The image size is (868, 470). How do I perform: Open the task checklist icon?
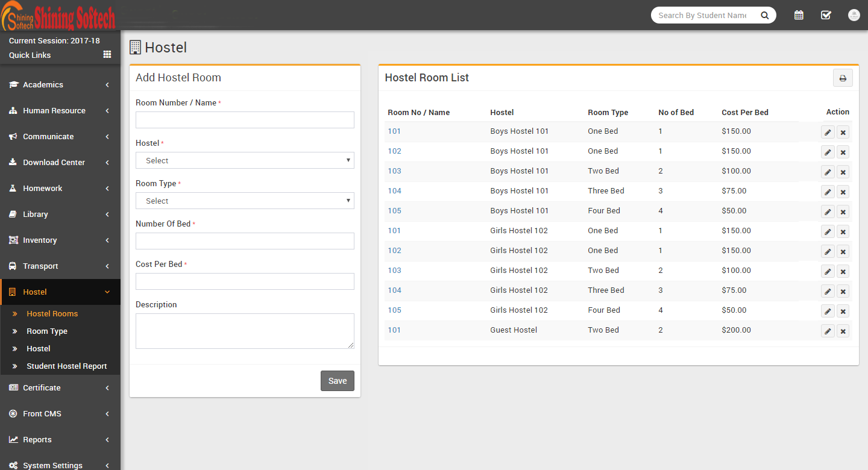(x=826, y=15)
